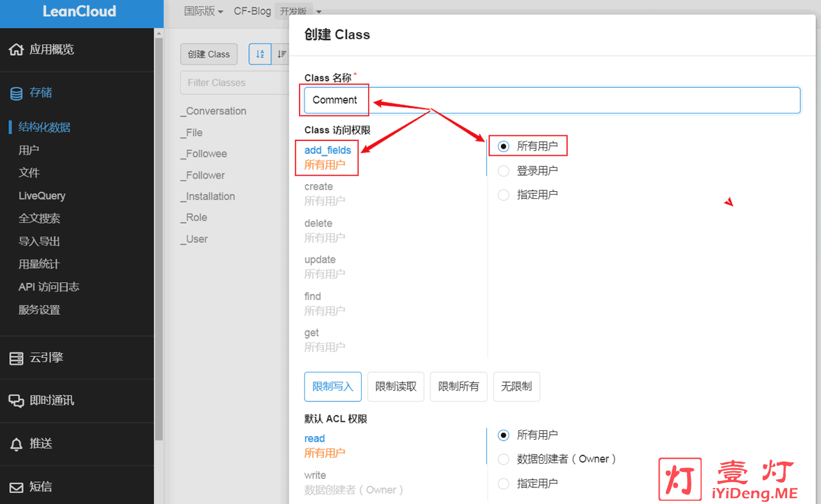Select the _Role class
This screenshot has height=504, width=821.
[x=194, y=217]
